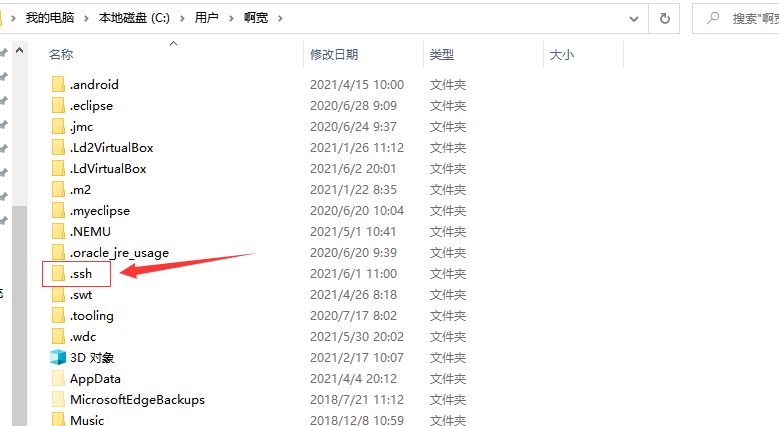Viewport: 779px width, 426px height.
Task: Click the .Ld2VirtualBox folder icon
Action: 58,148
